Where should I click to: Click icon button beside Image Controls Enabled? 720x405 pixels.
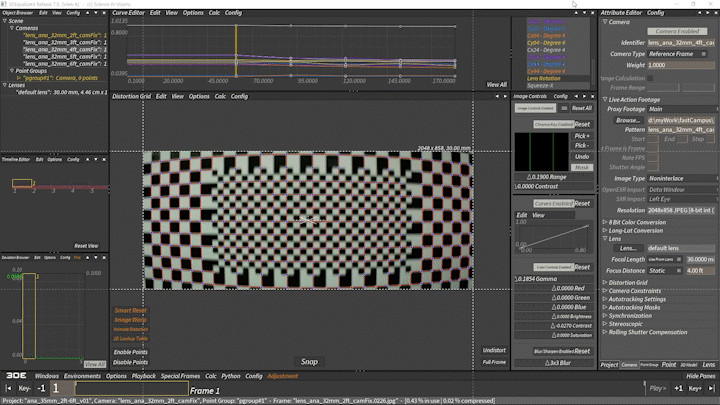(564, 108)
